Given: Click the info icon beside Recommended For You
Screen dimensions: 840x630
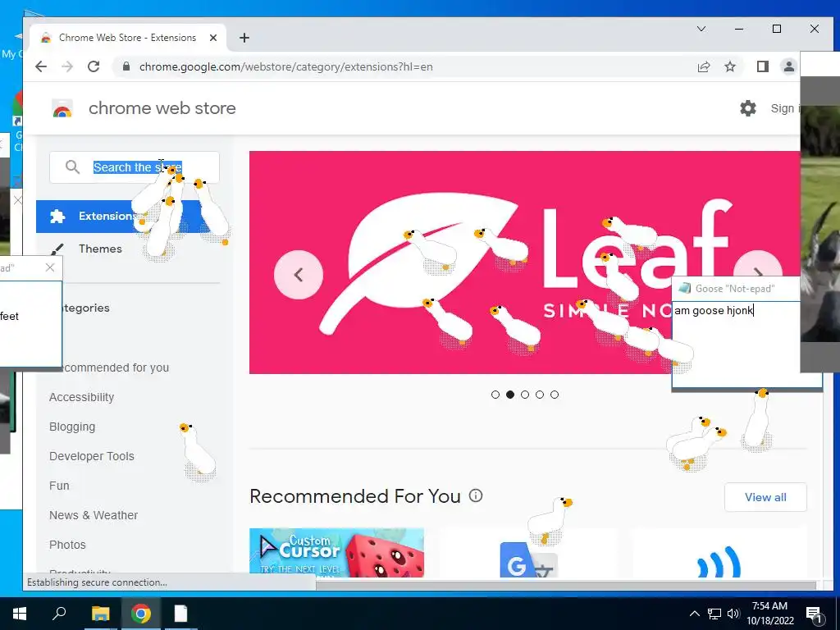Looking at the screenshot, I should 476,495.
